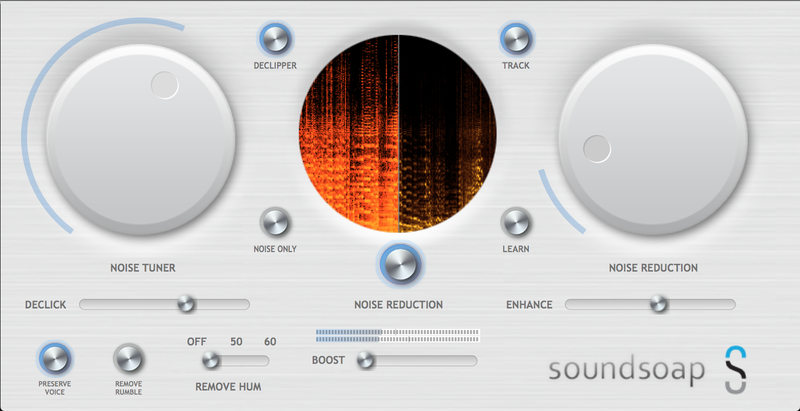Screen dimensions: 800x411
Task: Click the blue S logo icon
Action: 737,368
